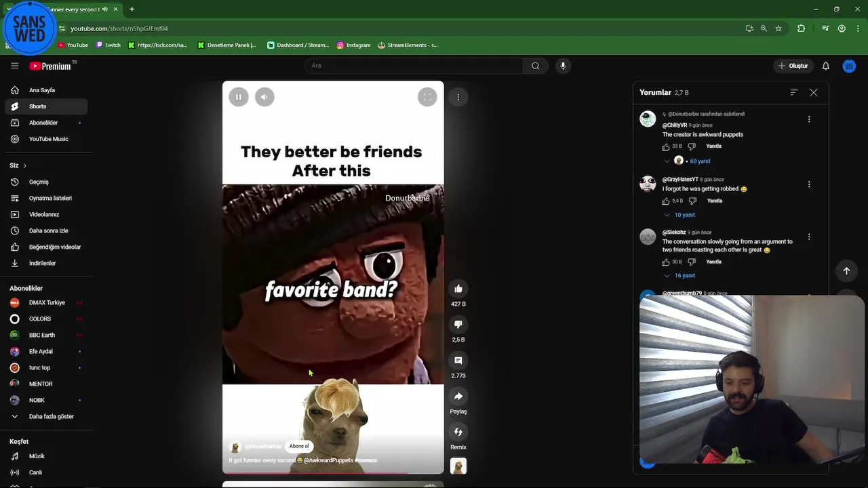This screenshot has height=488, width=868.
Task: Open İndirilenler downloads
Action: tap(46, 263)
